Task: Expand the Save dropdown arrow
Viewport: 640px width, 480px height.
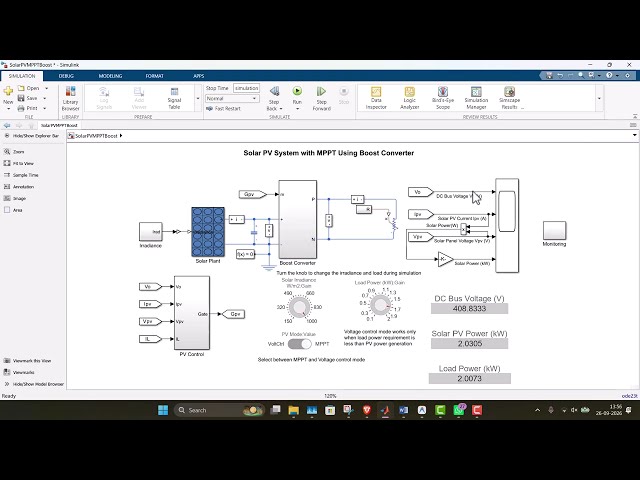Action: point(44,98)
